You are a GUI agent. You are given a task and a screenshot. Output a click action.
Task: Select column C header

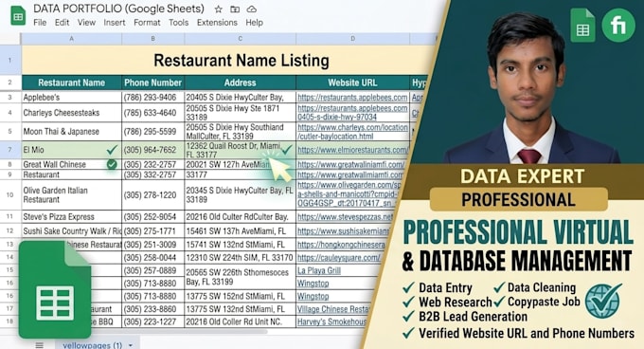coord(240,39)
